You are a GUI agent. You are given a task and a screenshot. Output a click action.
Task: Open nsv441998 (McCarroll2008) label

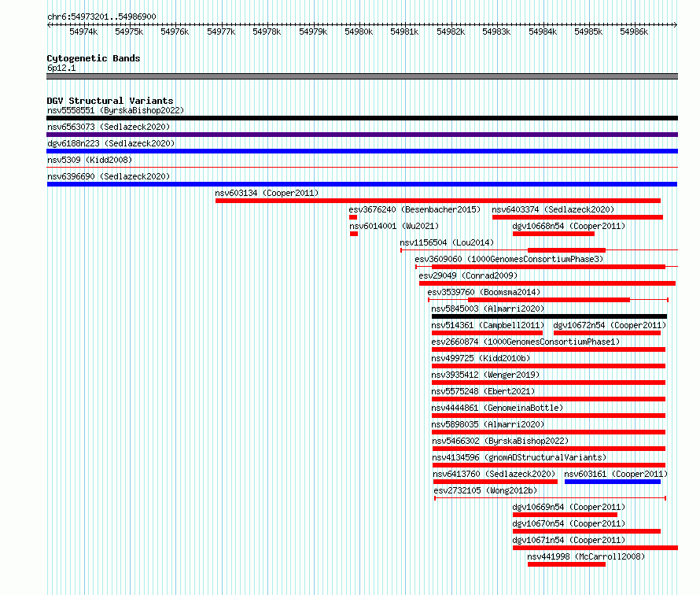[586, 556]
